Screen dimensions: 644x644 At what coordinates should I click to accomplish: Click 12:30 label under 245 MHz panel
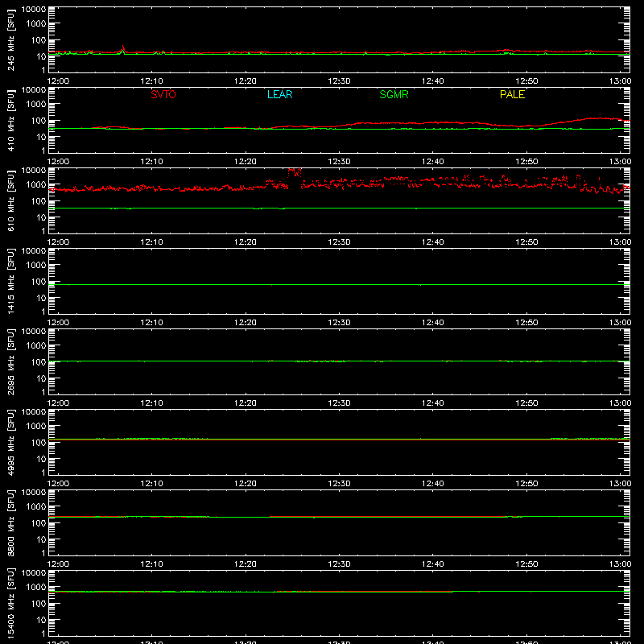(x=339, y=81)
